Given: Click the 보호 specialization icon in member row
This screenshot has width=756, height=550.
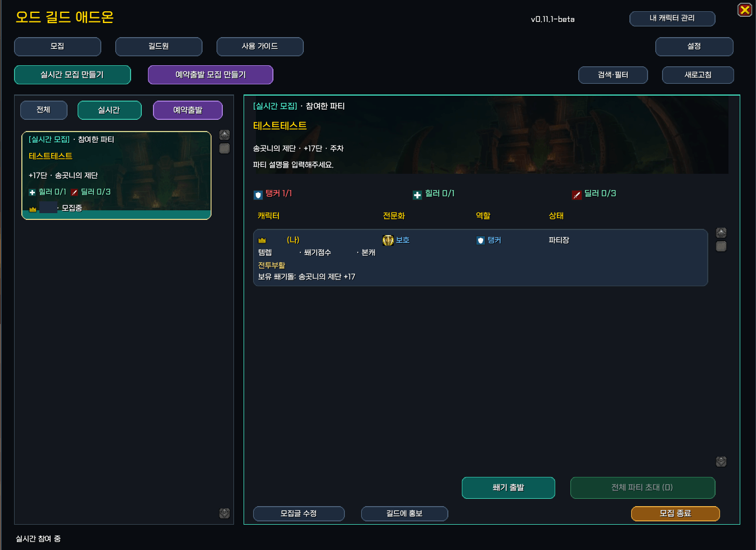Looking at the screenshot, I should click(388, 241).
